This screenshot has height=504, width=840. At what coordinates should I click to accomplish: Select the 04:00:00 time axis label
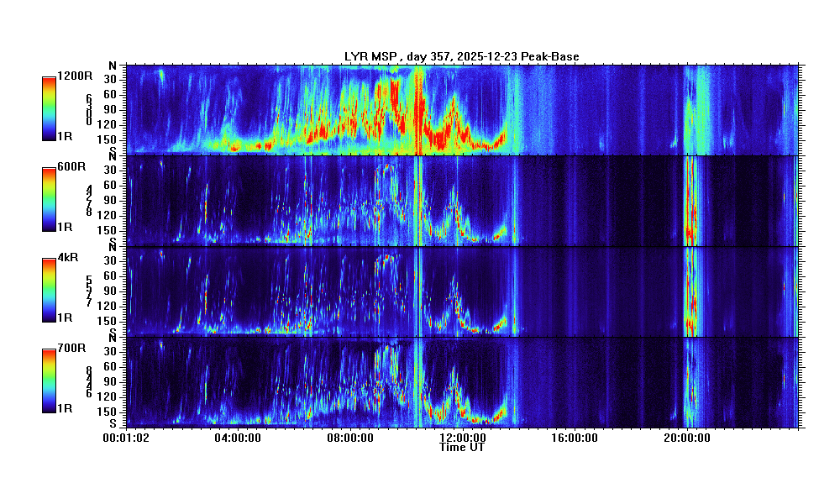tap(239, 438)
